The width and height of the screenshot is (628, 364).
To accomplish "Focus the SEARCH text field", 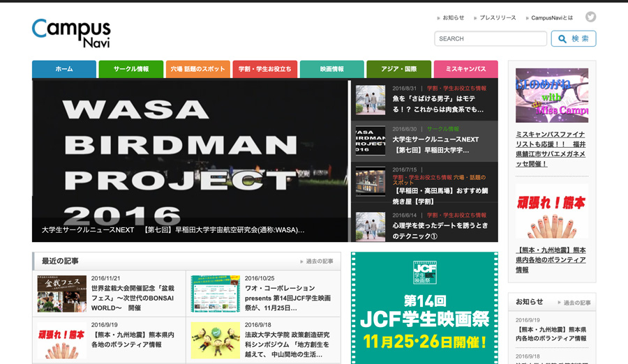I will click(x=490, y=39).
